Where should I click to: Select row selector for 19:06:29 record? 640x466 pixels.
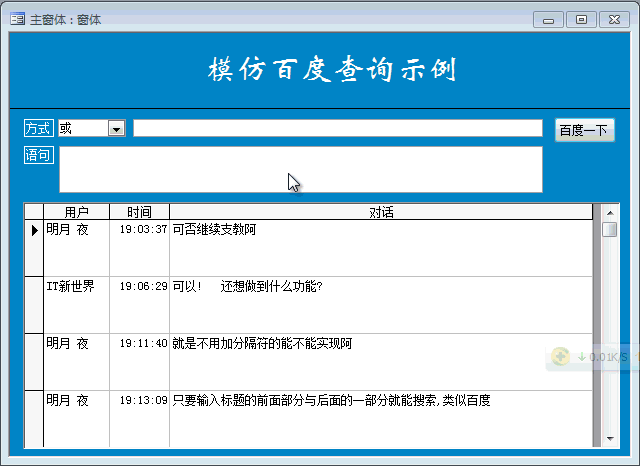[34, 305]
